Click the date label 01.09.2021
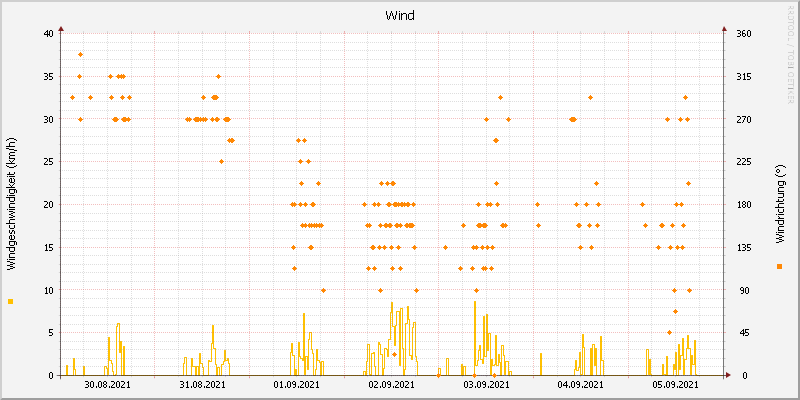The height and width of the screenshot is (400, 800). [x=296, y=384]
